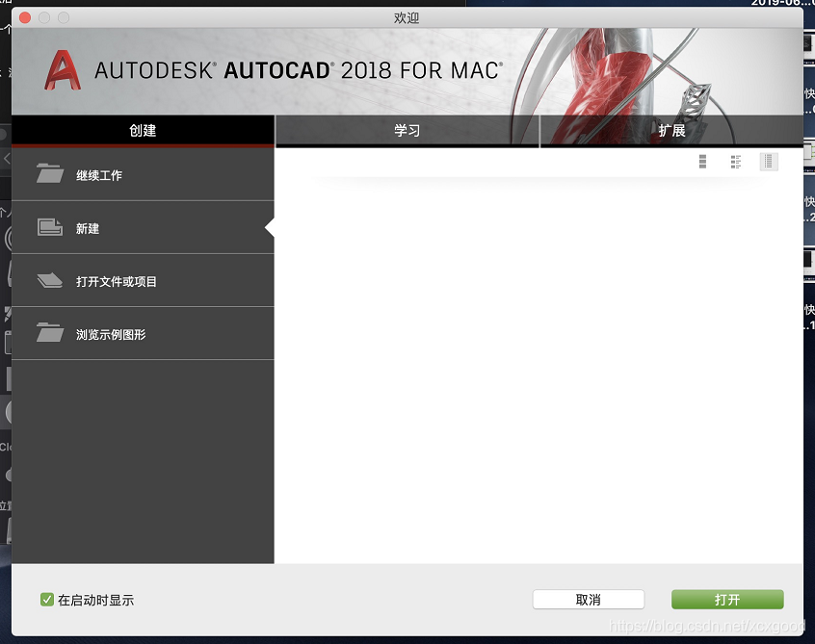This screenshot has width=815, height=644.
Task: Uncheck 在启动时显示 checkbox
Action: coord(47,600)
